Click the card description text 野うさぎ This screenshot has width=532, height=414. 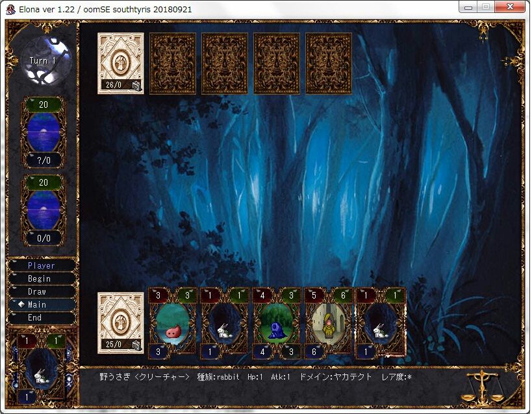[115, 377]
